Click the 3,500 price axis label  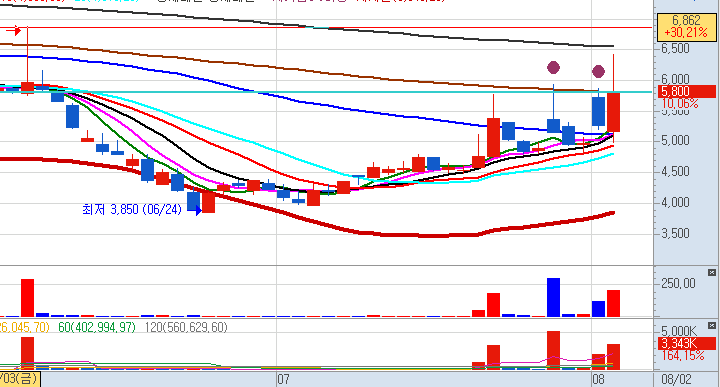click(675, 234)
